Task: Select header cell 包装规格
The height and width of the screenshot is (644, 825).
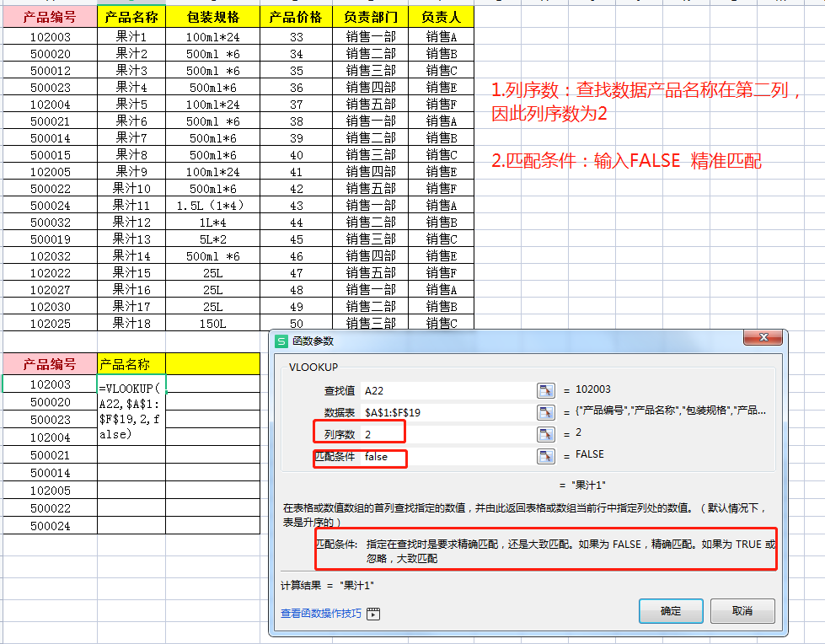Action: pyautogui.click(x=213, y=17)
